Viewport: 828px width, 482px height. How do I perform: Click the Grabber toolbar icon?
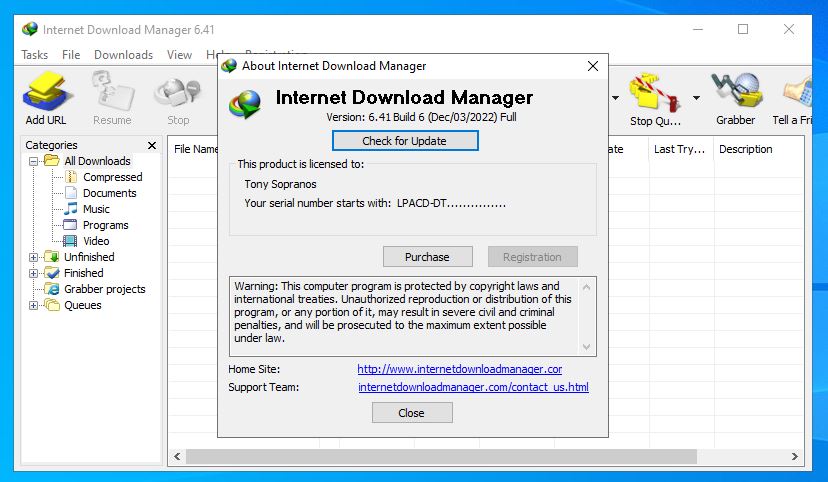tap(735, 97)
